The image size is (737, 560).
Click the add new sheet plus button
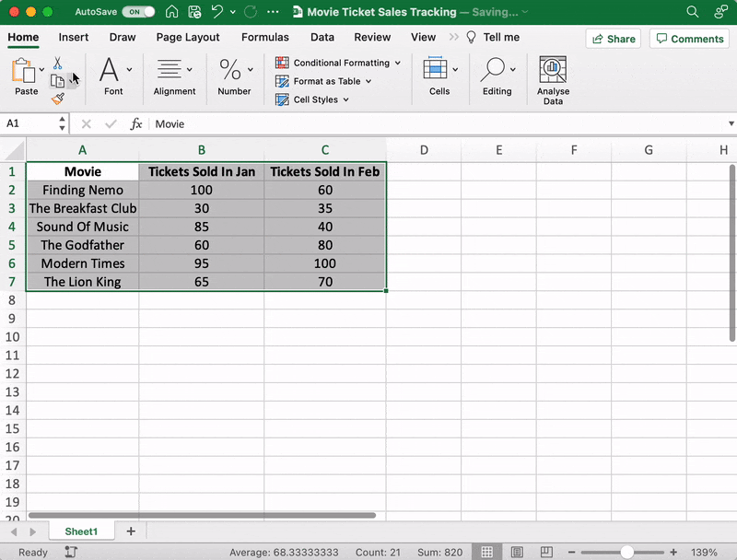130,531
